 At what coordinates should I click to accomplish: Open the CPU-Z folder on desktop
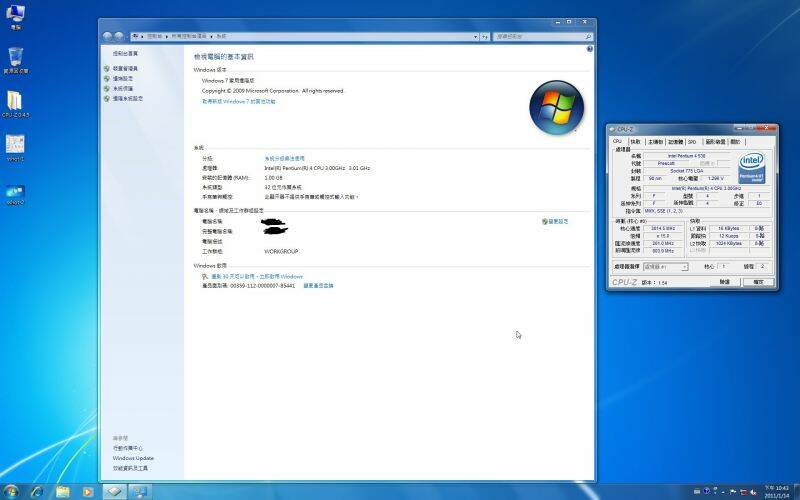pyautogui.click(x=15, y=104)
